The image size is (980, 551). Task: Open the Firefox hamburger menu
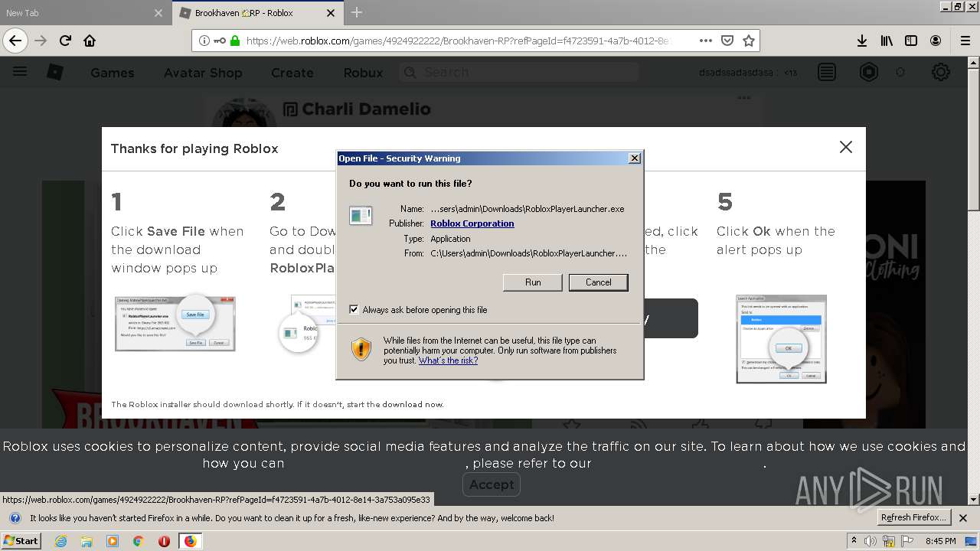[x=965, y=41]
